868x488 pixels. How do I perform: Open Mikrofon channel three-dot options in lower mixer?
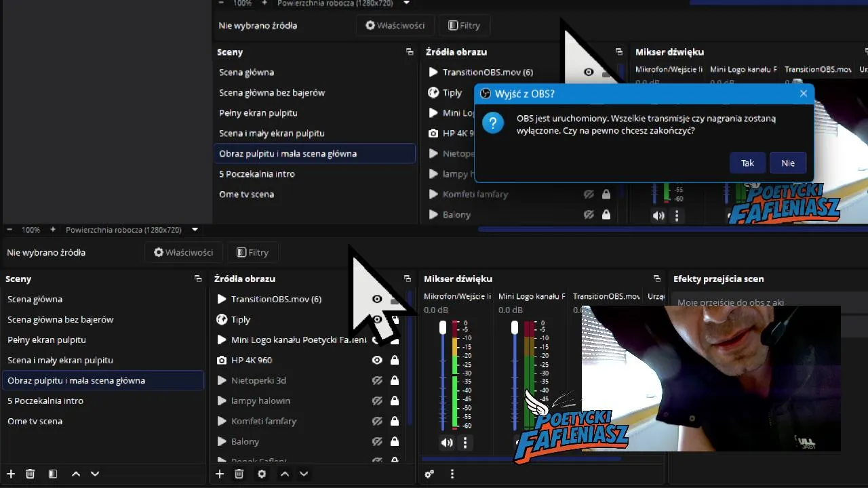click(x=465, y=443)
